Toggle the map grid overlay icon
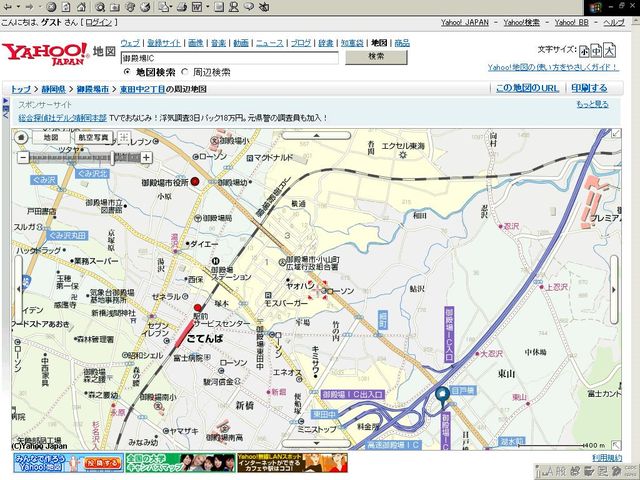Screen dimensions: 640x480 pos(124,138)
